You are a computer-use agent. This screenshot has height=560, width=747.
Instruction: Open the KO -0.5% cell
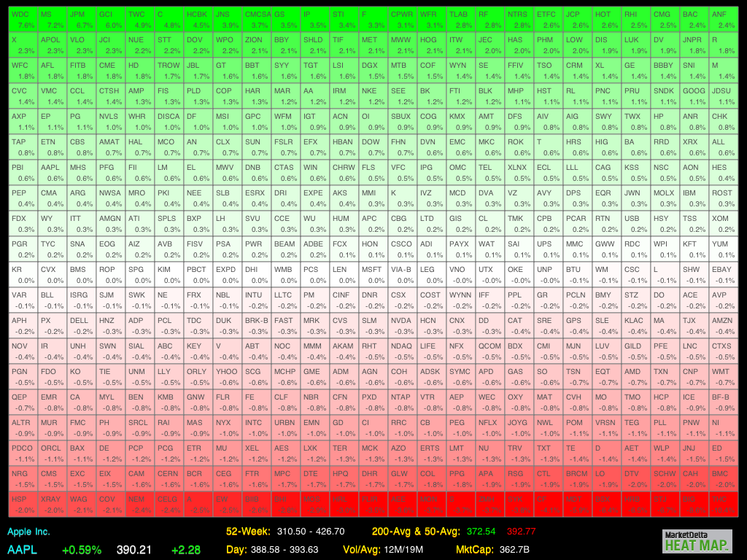pos(82,377)
